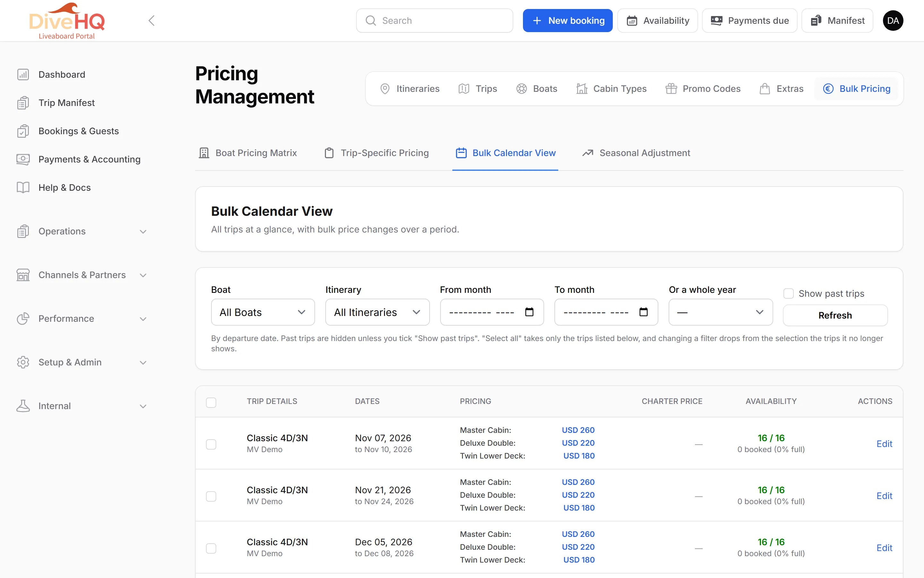The width and height of the screenshot is (924, 578).
Task: Click the Help & Docs book icon
Action: tap(23, 188)
